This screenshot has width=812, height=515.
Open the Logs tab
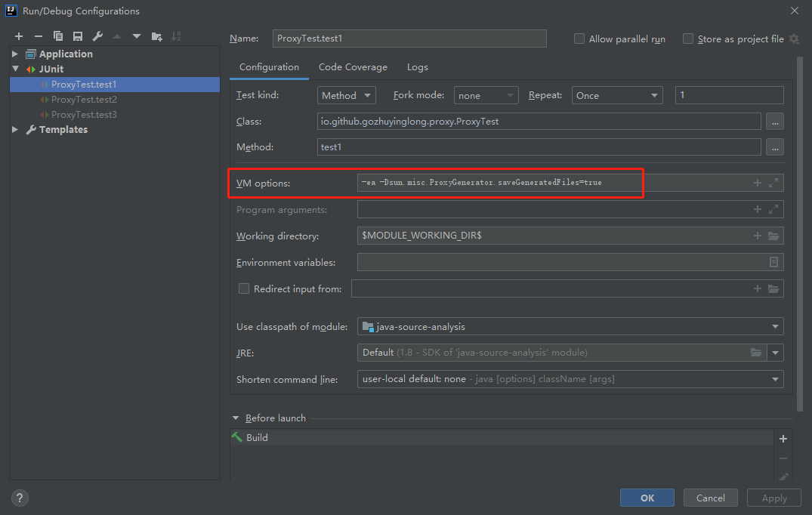tap(418, 67)
